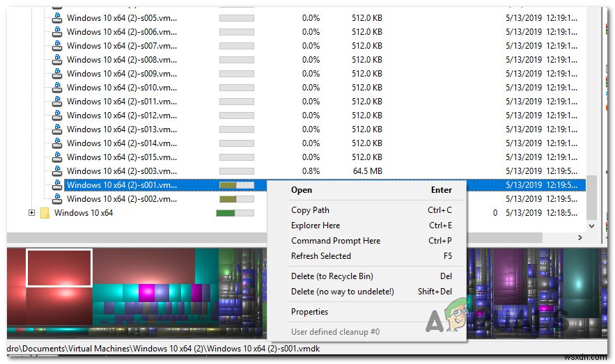Click the s008 vmdk file icon
This screenshot has height=364, width=615.
click(x=57, y=60)
